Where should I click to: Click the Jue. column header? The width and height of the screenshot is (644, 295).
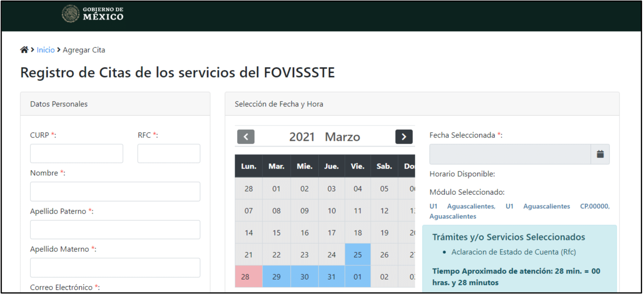click(x=331, y=166)
